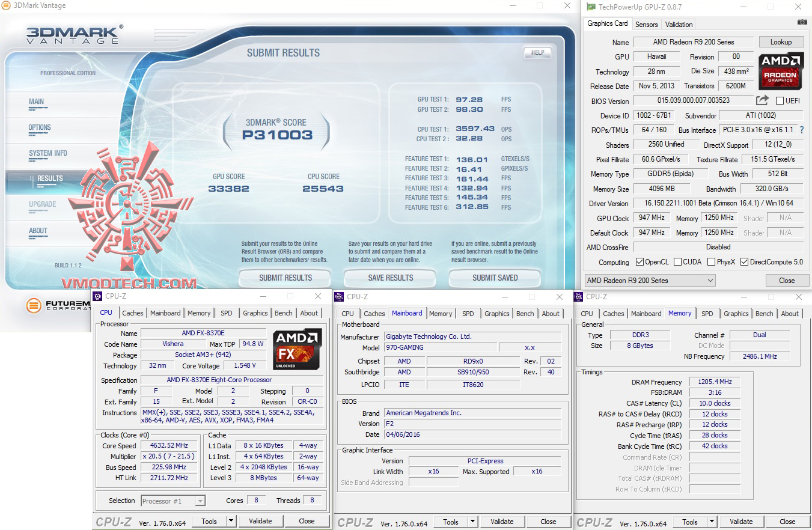812x530 pixels.
Task: Click the CPU name value AMD FX-8370E
Action: pyautogui.click(x=204, y=334)
